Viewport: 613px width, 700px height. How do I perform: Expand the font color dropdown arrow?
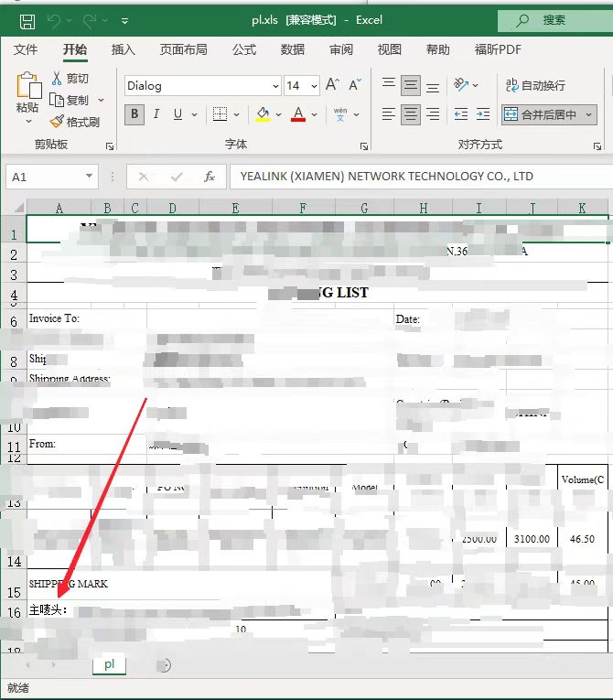pos(315,114)
